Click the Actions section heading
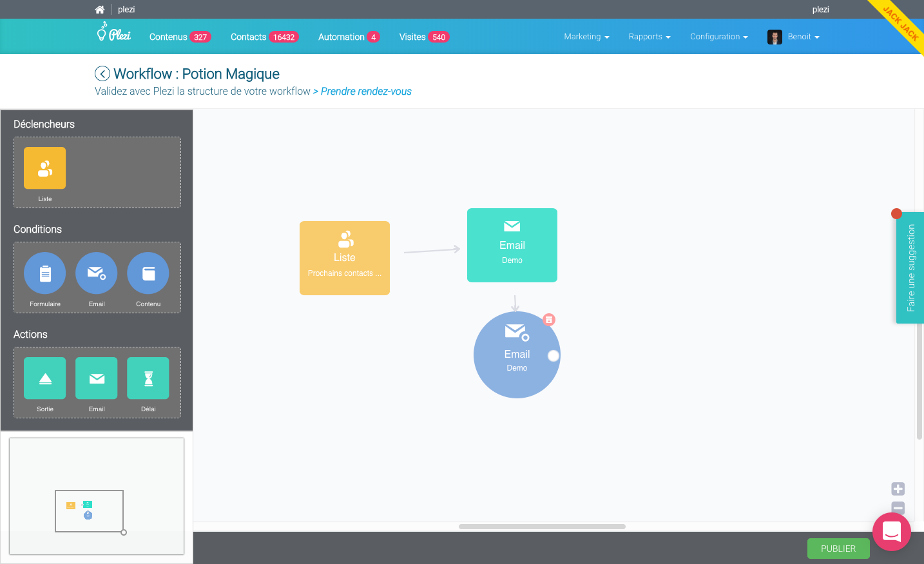This screenshot has width=924, height=564. (30, 335)
